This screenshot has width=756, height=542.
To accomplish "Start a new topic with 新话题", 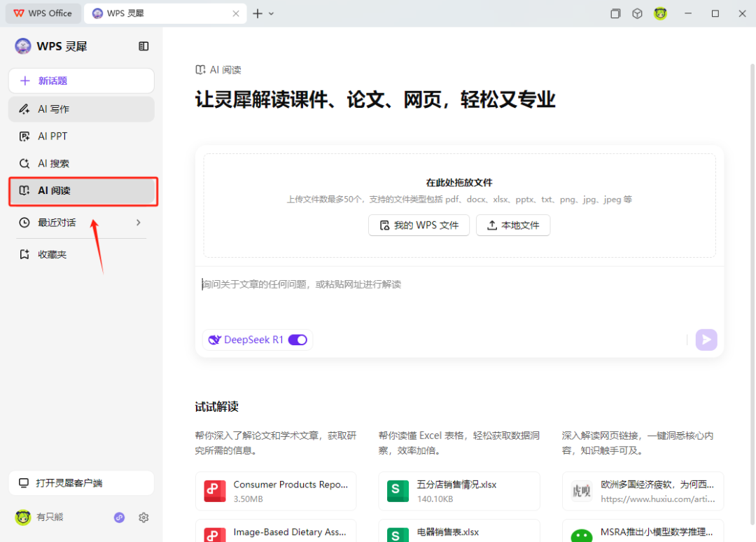I will tap(81, 81).
